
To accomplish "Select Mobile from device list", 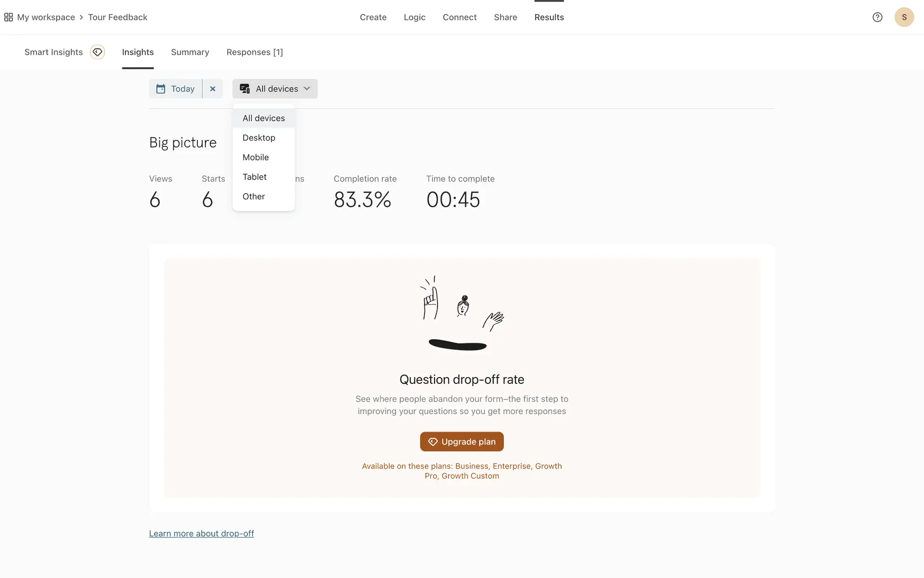I will [256, 158].
